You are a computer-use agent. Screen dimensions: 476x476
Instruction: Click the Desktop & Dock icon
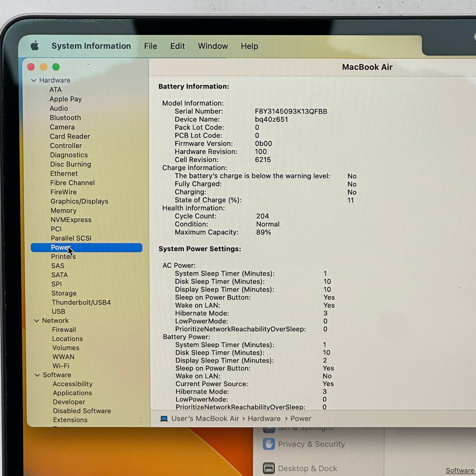click(x=269, y=468)
